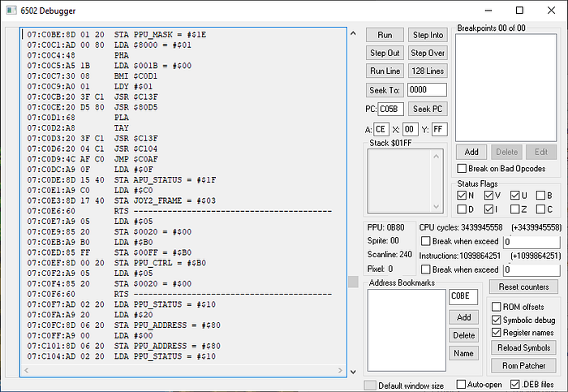The width and height of the screenshot is (568, 392).
Task: Focus the PC register field showing C05B
Action: point(390,109)
